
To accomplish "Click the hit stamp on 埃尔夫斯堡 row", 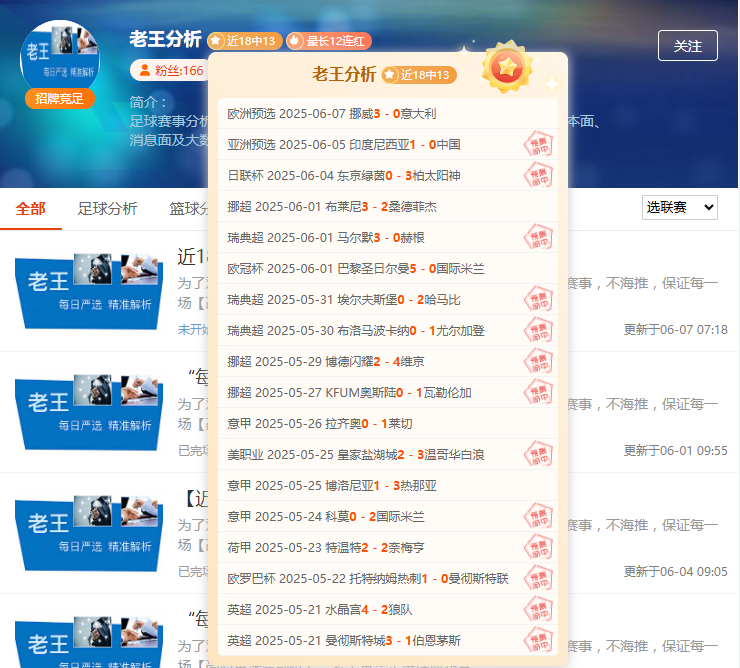I will (538, 300).
